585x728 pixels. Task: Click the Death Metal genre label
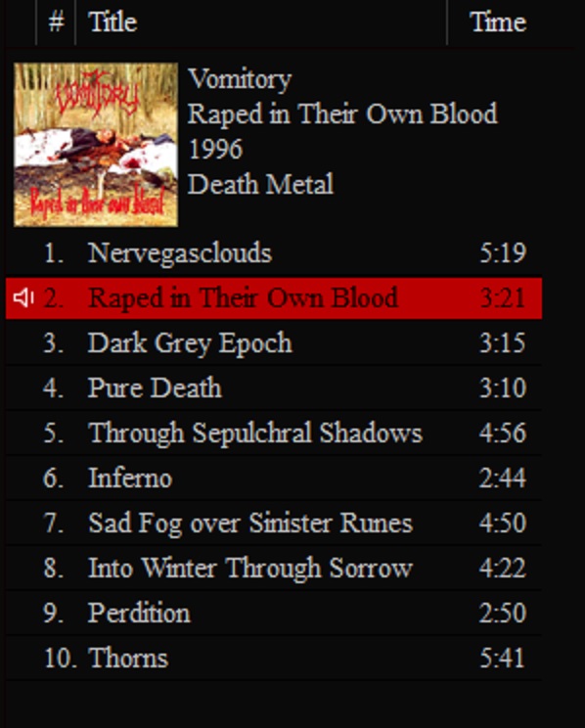[260, 184]
